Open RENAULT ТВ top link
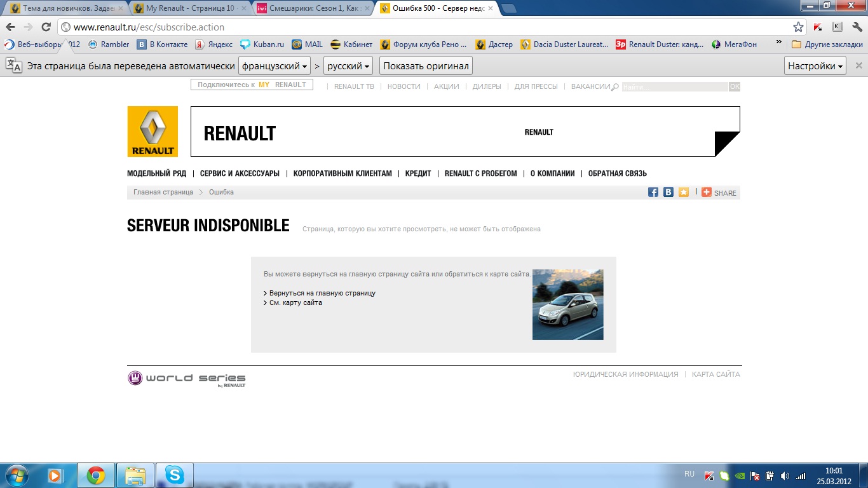868x488 pixels. 355,87
